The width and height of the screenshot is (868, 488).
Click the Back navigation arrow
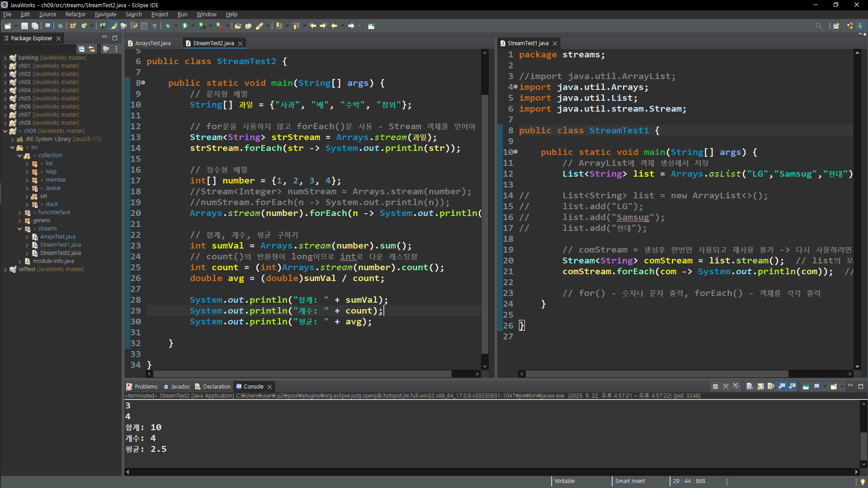tap(334, 26)
